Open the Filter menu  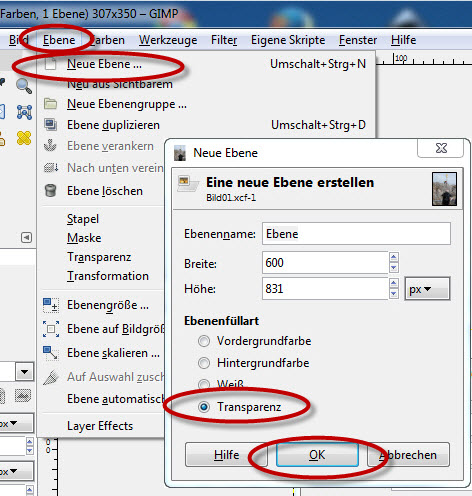[224, 40]
